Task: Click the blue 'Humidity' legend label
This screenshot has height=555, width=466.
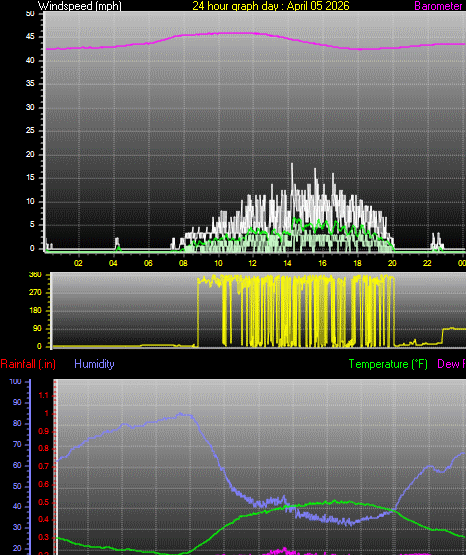Action: [94, 364]
